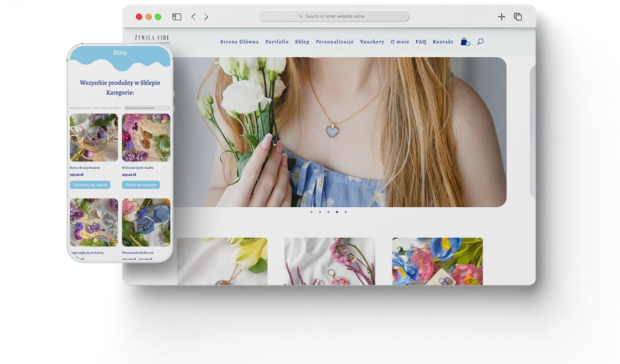Select the last carousel slide dot
620x364 pixels.
click(x=345, y=212)
